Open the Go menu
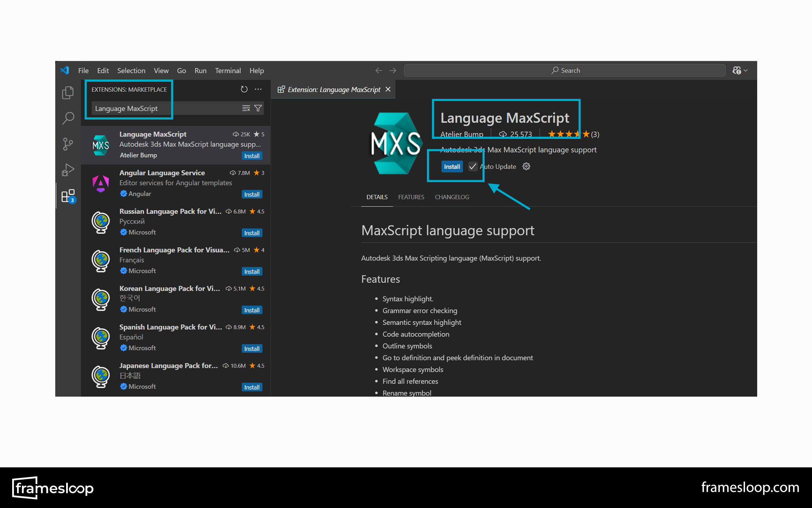Image resolution: width=812 pixels, height=508 pixels. [x=181, y=70]
